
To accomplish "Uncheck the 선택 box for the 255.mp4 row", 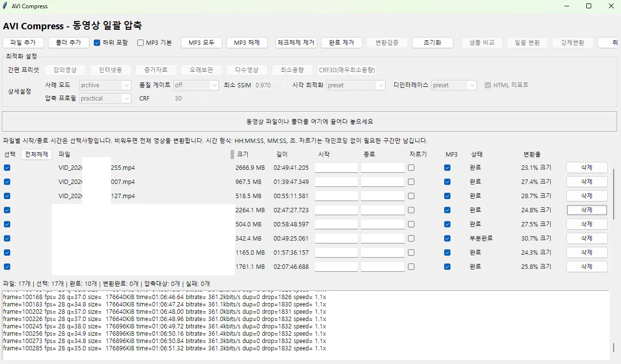I will click(x=7, y=168).
